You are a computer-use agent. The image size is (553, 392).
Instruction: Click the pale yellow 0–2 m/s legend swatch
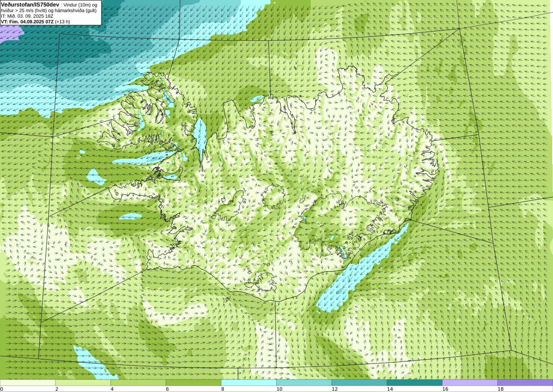(x=28, y=383)
